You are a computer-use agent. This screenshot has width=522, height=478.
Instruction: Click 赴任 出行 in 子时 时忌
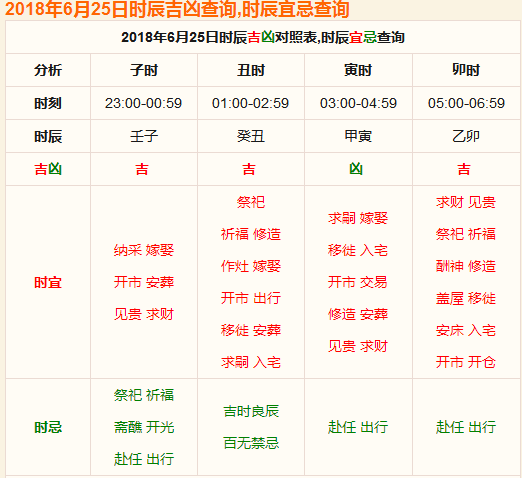[x=144, y=459]
